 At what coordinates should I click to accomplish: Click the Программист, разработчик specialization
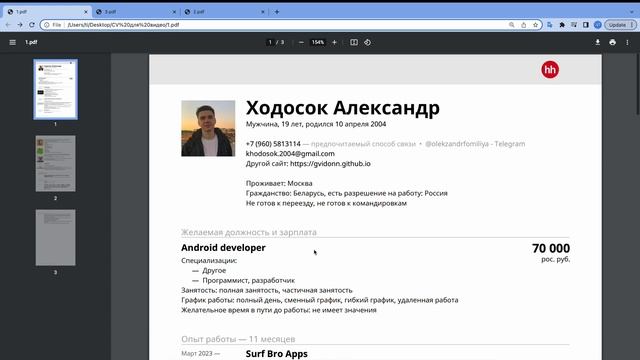coord(249,280)
